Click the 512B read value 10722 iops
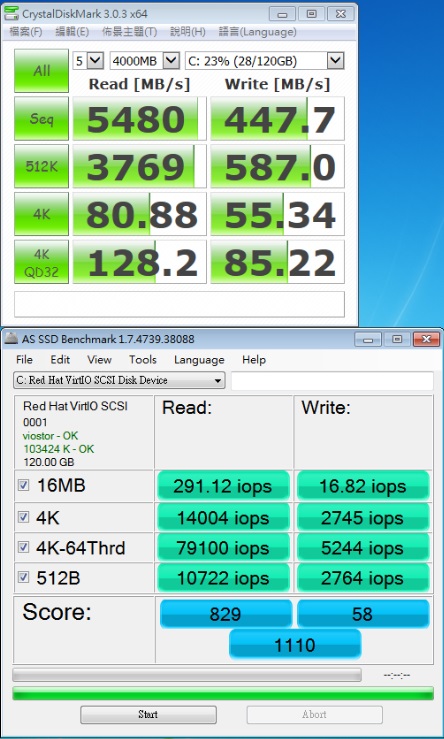This screenshot has width=444, height=739. [223, 578]
